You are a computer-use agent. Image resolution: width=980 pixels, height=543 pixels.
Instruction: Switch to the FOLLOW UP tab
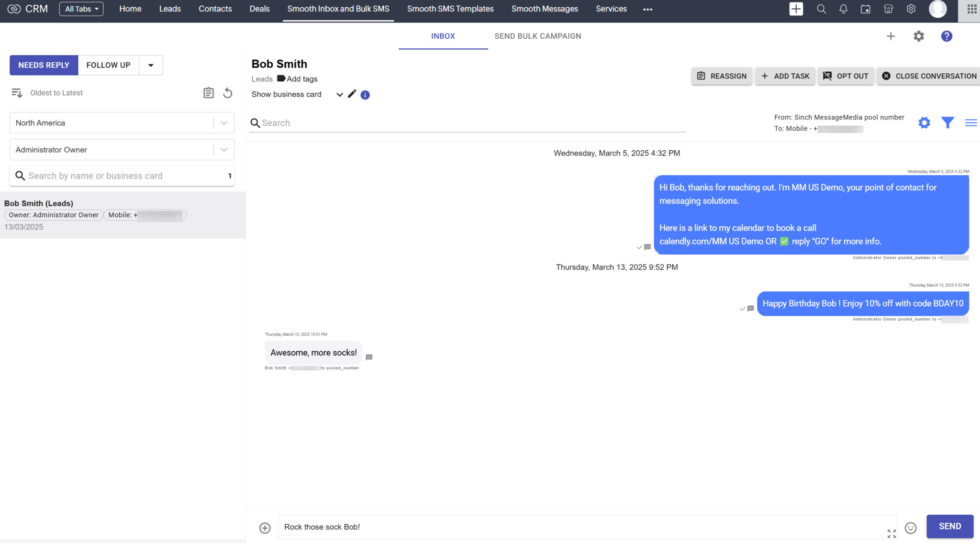(x=109, y=65)
